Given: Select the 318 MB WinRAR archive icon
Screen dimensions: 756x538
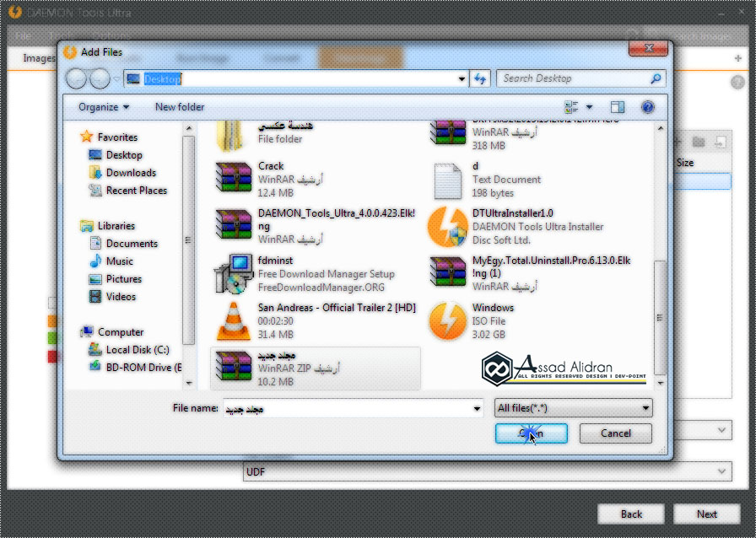Looking at the screenshot, I should (x=448, y=132).
